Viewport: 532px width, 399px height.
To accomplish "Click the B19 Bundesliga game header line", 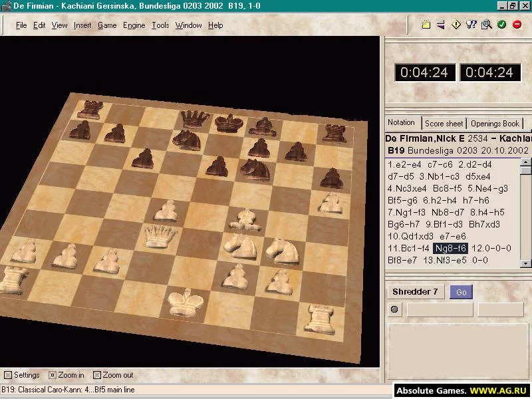I will pos(458,150).
